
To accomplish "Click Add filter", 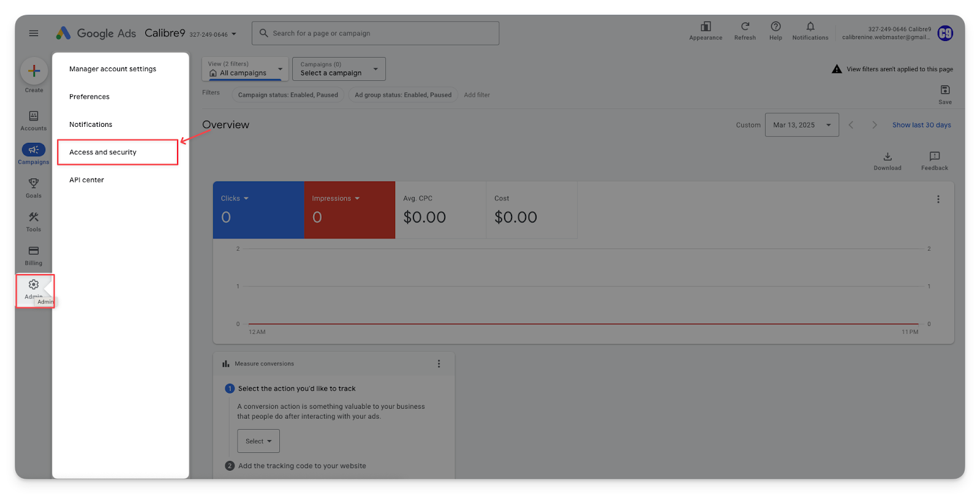I will tap(477, 95).
